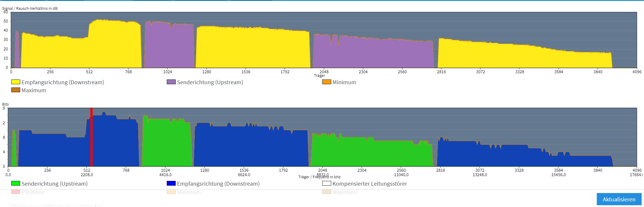This screenshot has width=644, height=207.
Task: Click Senderichtung (Upstream) label under SNR chart
Action: [x=210, y=82]
